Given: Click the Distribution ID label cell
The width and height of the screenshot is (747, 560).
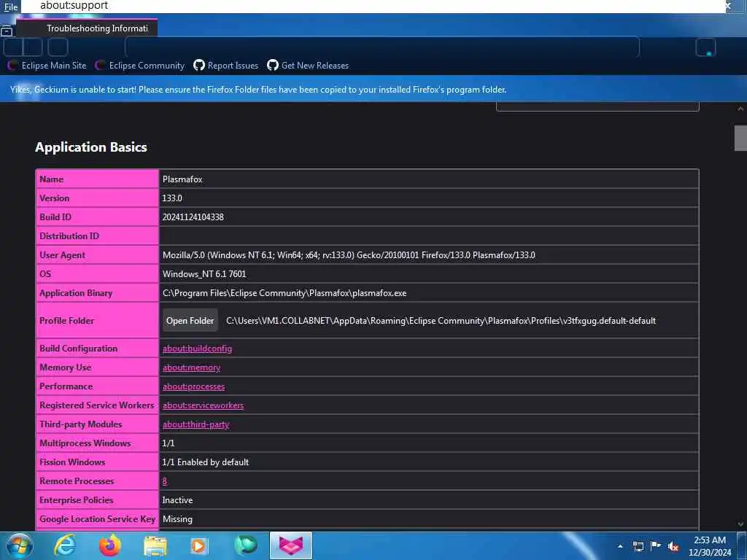Looking at the screenshot, I should click(97, 236).
